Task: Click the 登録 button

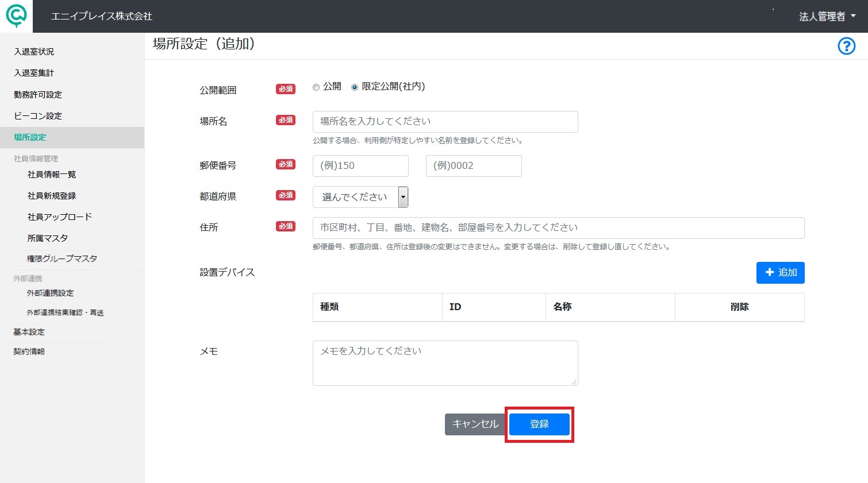Action: (x=539, y=424)
